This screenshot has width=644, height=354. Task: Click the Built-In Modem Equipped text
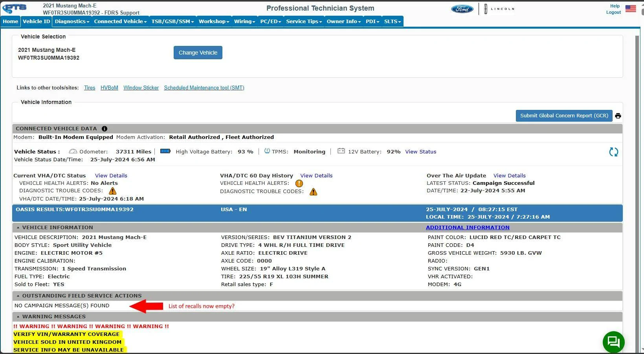(x=76, y=137)
